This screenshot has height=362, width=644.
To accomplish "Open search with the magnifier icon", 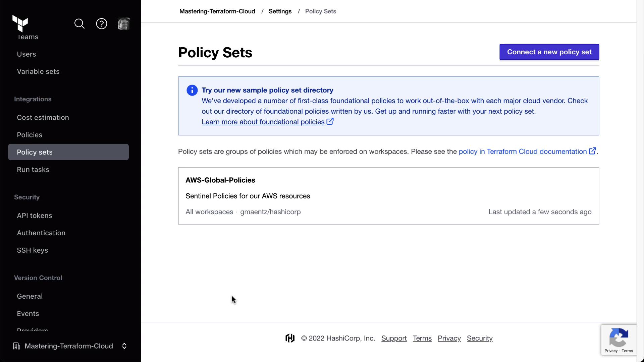I will coord(79,24).
